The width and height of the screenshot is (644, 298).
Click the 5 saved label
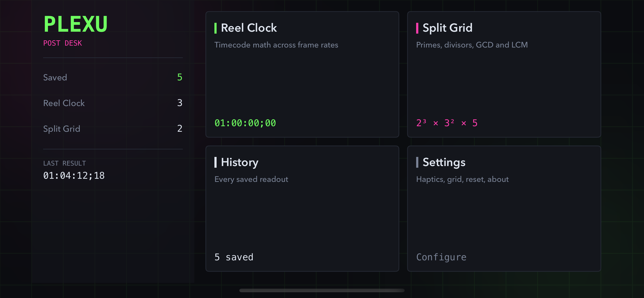[234, 257]
